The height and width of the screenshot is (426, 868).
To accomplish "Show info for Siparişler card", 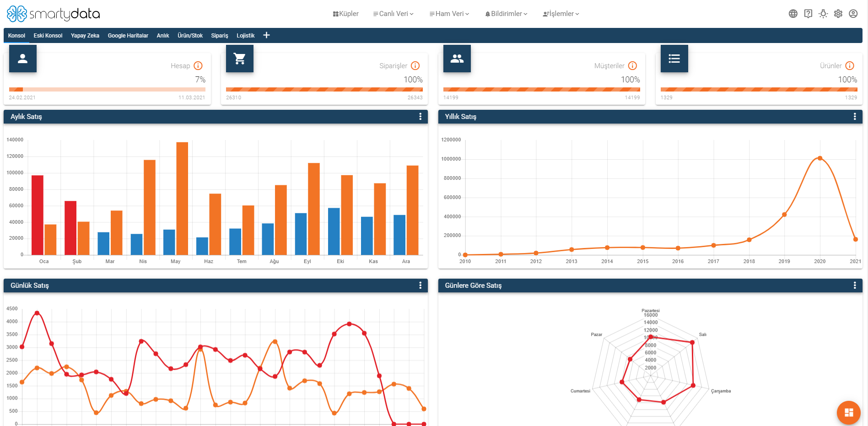I will (x=415, y=66).
